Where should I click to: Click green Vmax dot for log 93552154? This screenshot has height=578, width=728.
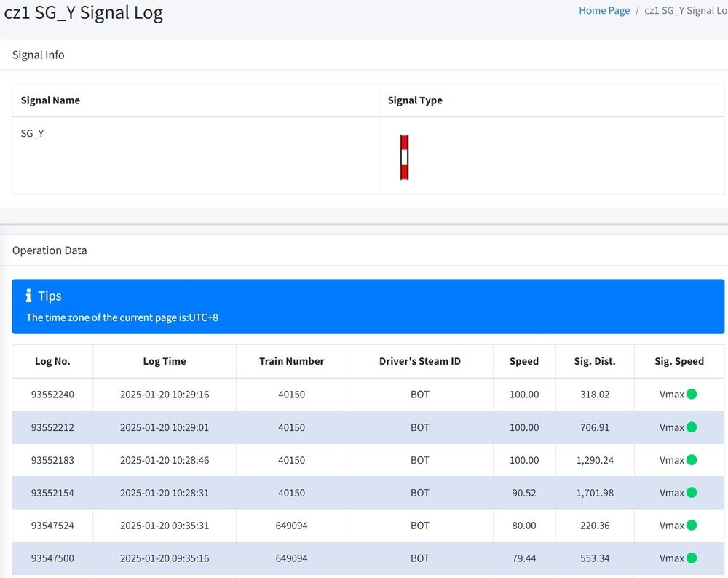[x=692, y=493]
